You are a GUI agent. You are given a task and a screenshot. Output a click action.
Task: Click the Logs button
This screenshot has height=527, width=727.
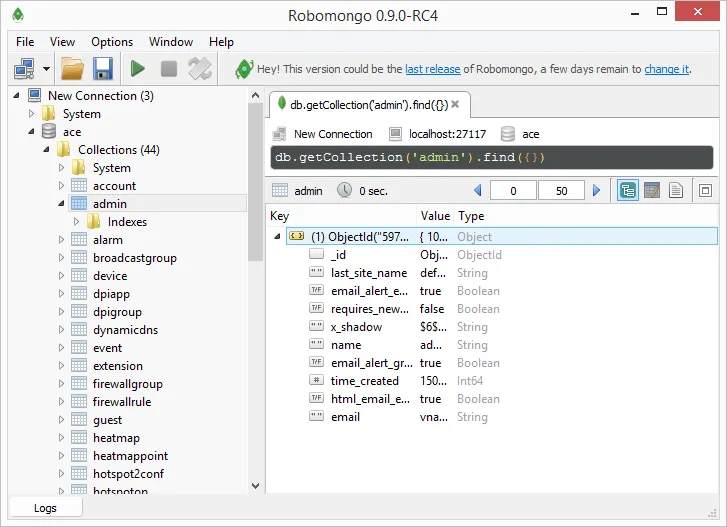click(x=45, y=508)
